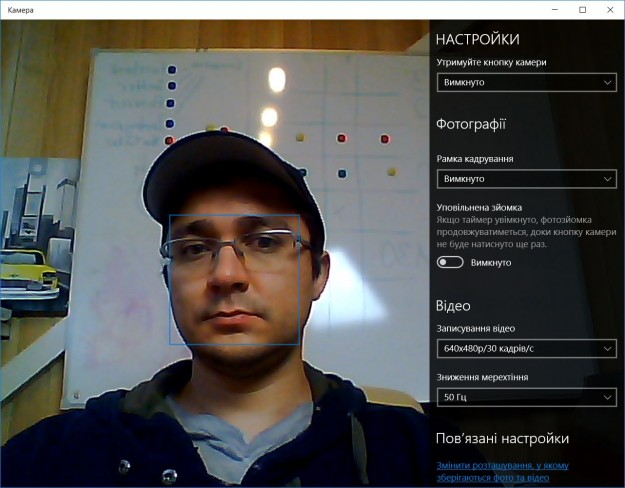The image size is (625, 488).
Task: Click the "НАСТРОЙКИ" panel heading
Action: click(x=477, y=39)
